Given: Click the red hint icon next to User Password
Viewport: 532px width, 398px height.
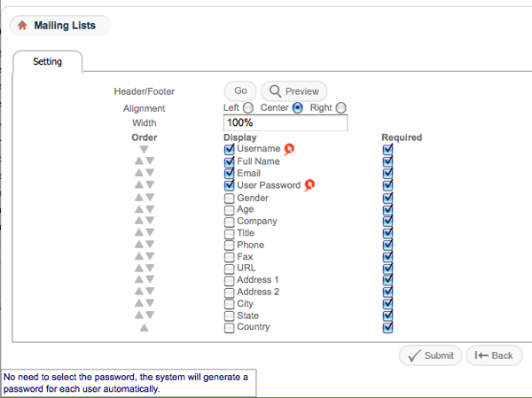Looking at the screenshot, I should point(309,185).
